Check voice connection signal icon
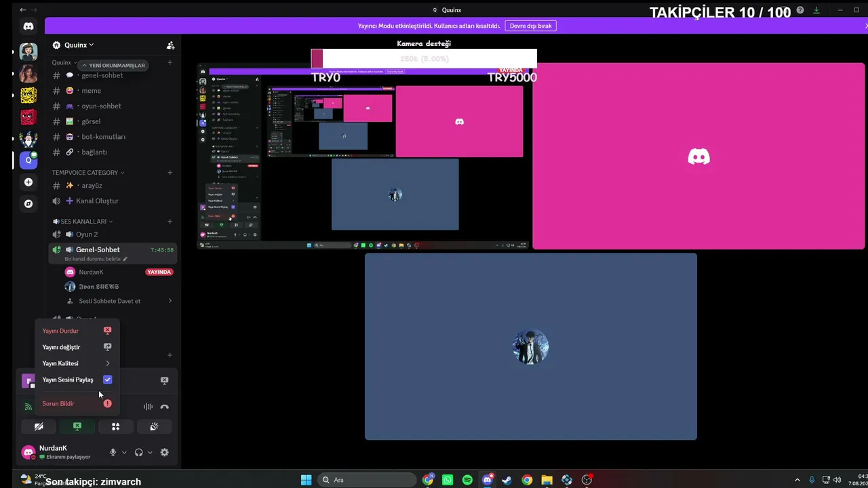The image size is (868, 488). (x=28, y=407)
